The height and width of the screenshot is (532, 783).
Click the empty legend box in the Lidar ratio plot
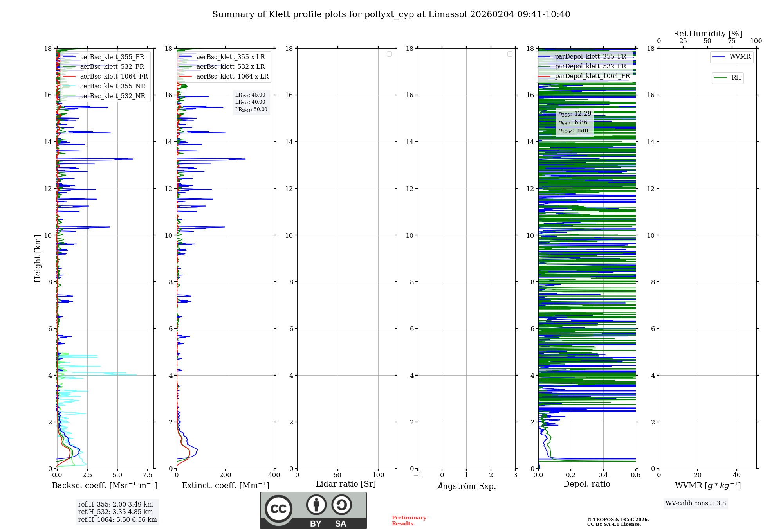389,54
